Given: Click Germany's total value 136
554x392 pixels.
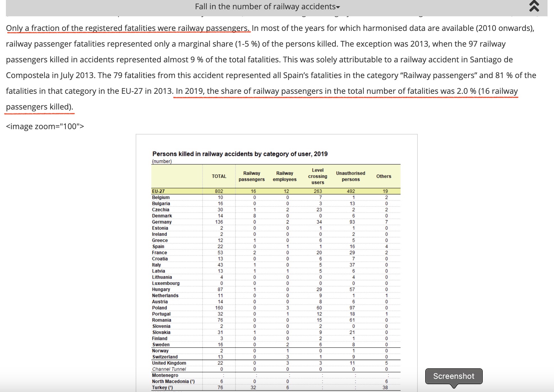Looking at the screenshot, I should click(219, 222).
